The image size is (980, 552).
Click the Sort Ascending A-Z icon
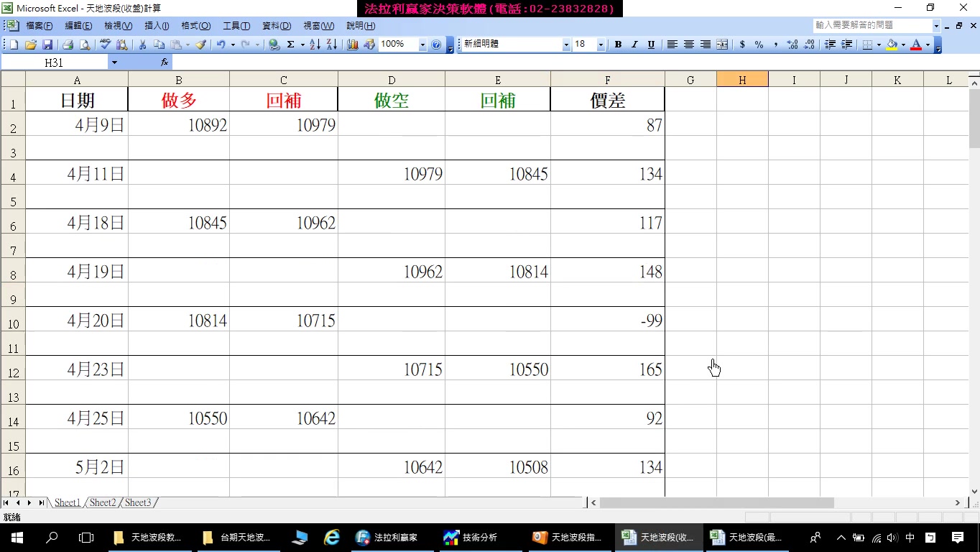point(315,45)
